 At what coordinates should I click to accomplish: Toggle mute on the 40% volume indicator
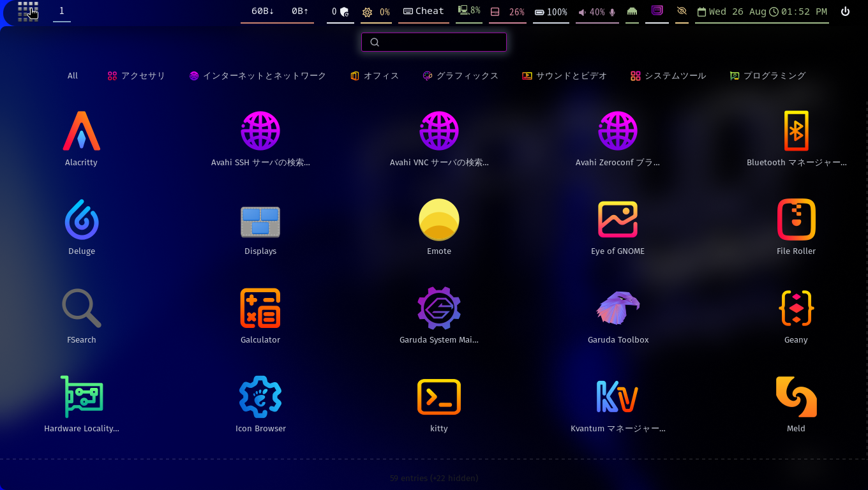(x=597, y=11)
